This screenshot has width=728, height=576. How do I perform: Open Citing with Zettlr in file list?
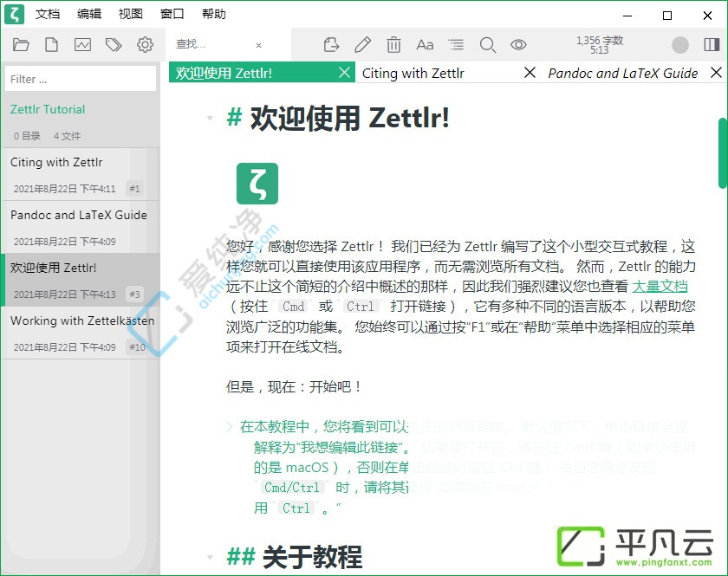click(81, 174)
